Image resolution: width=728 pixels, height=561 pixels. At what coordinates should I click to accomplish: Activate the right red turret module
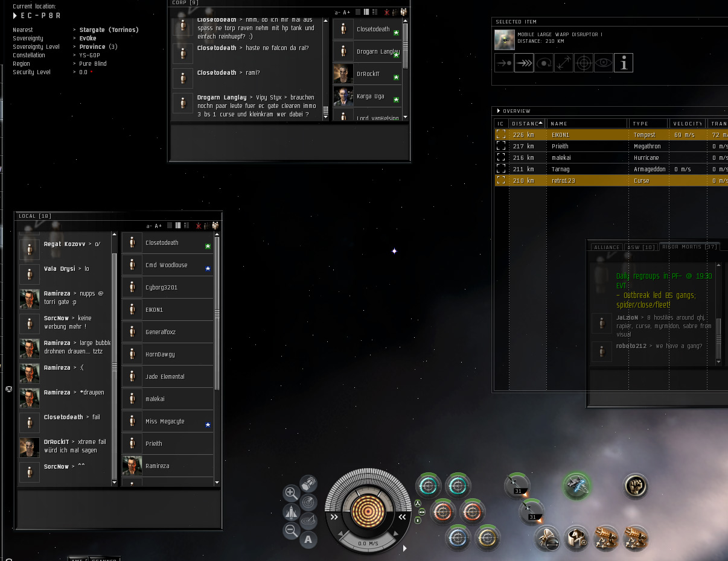[473, 512]
